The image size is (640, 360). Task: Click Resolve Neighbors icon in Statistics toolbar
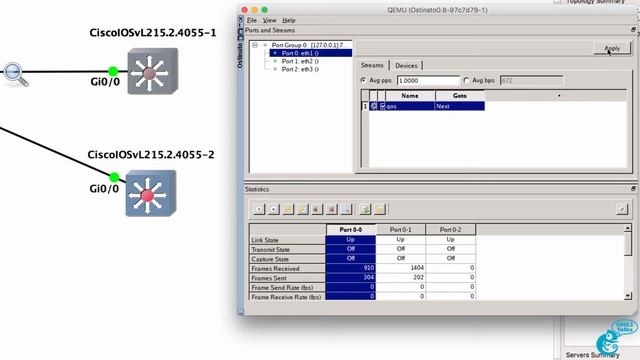point(365,209)
